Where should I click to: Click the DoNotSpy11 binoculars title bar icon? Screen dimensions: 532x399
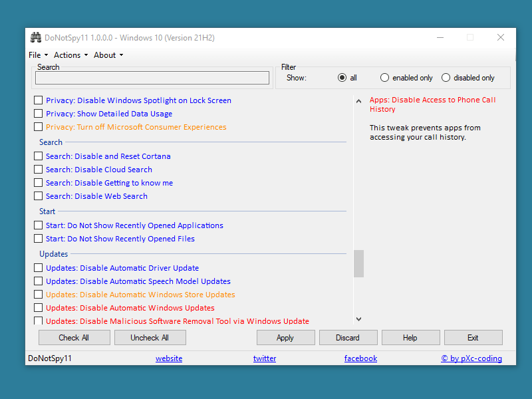click(x=35, y=38)
